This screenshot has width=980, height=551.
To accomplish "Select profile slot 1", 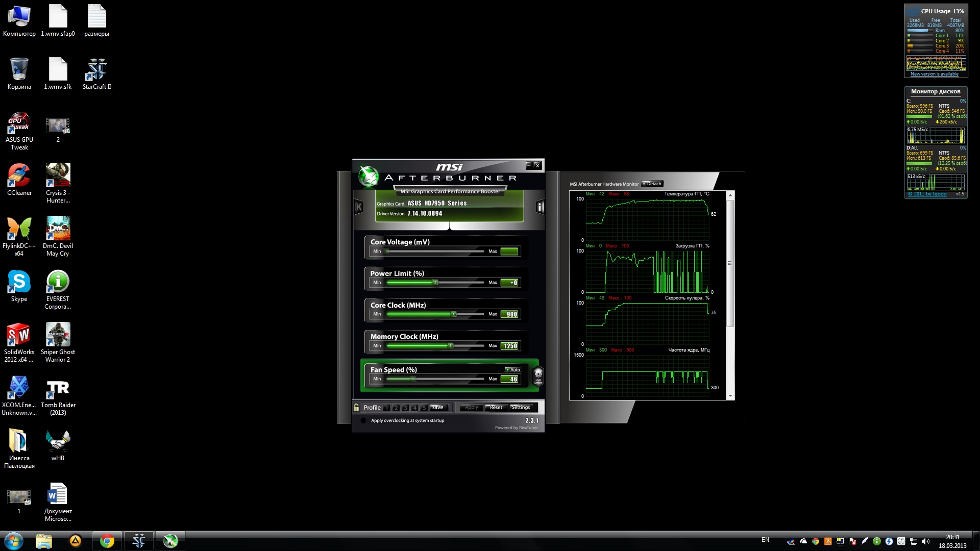I will [x=387, y=408].
